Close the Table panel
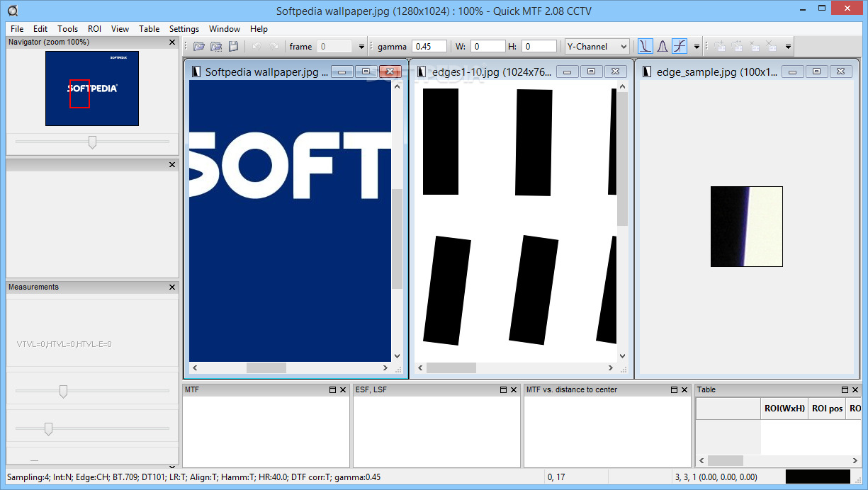This screenshot has width=868, height=490. tap(855, 389)
